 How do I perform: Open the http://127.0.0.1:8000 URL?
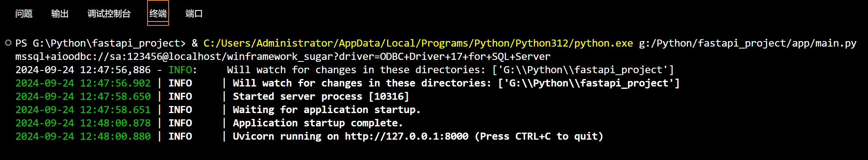click(406, 137)
